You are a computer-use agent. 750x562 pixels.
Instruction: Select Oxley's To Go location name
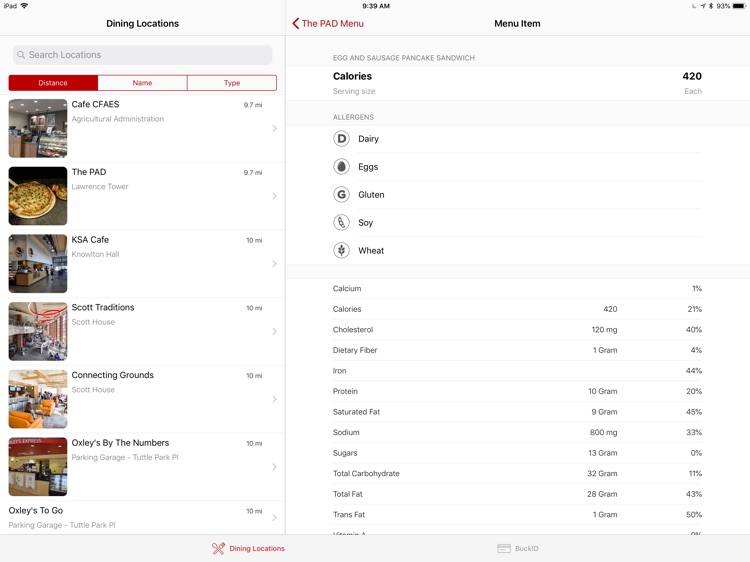tap(36, 510)
